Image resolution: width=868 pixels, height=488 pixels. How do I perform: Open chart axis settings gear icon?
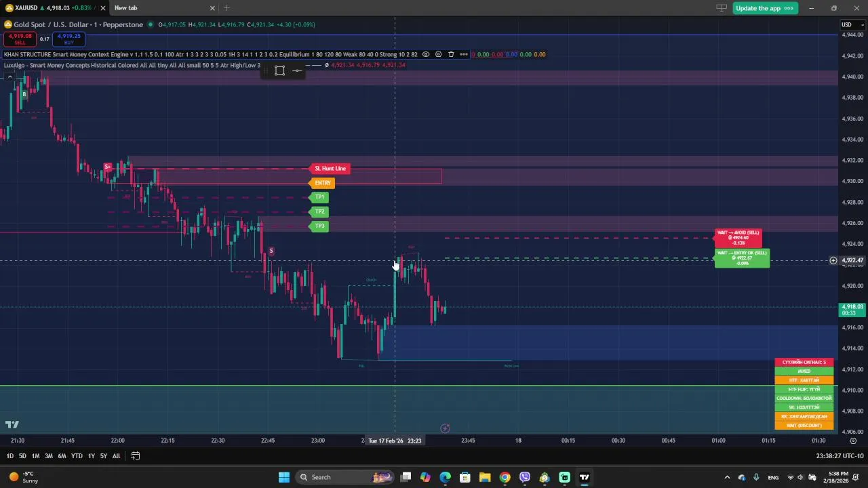coord(853,441)
